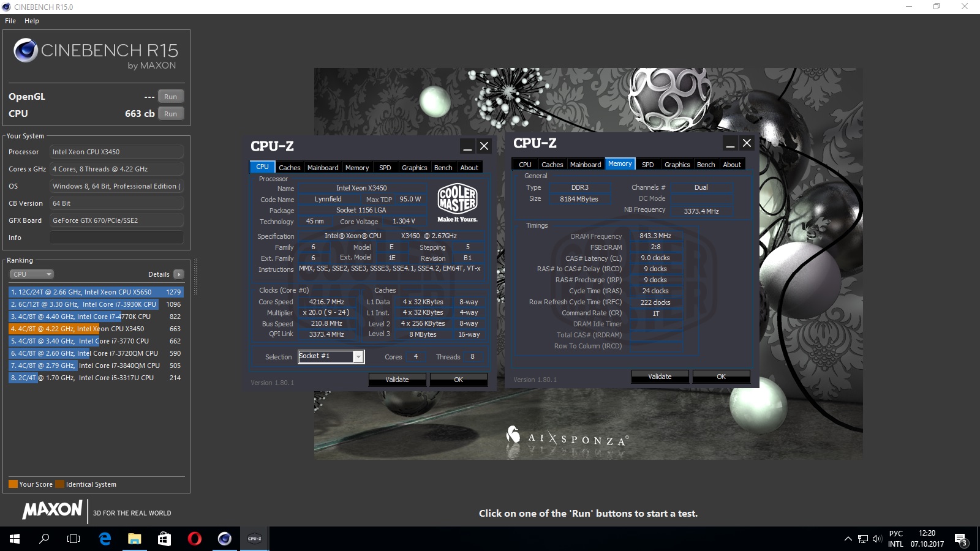
Task: Open File Explorer from taskbar
Action: (134, 539)
